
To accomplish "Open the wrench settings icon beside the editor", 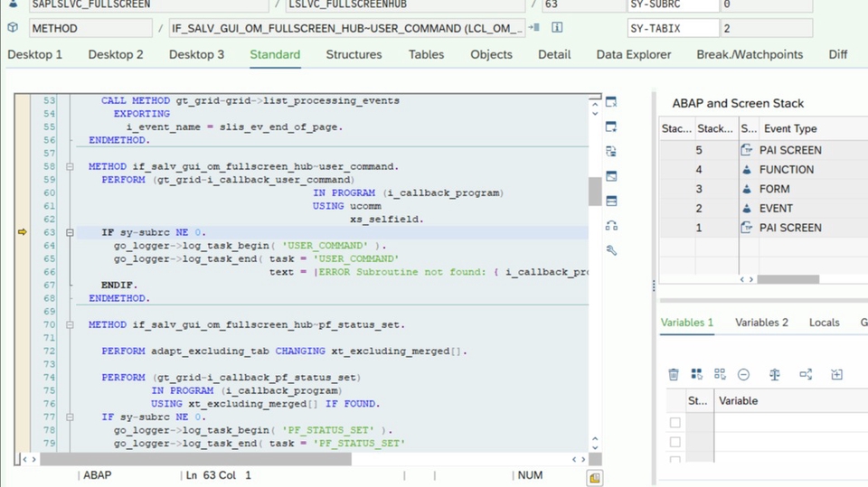I will pos(611,250).
